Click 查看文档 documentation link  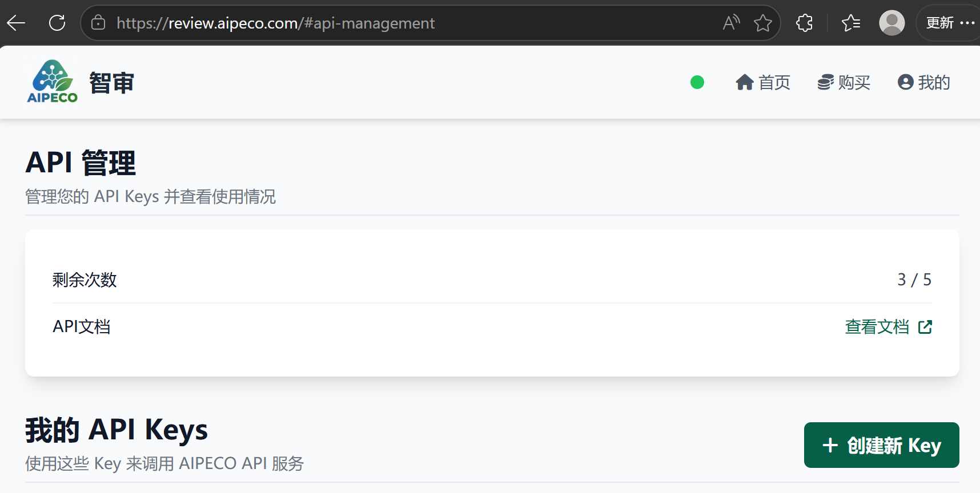point(877,327)
